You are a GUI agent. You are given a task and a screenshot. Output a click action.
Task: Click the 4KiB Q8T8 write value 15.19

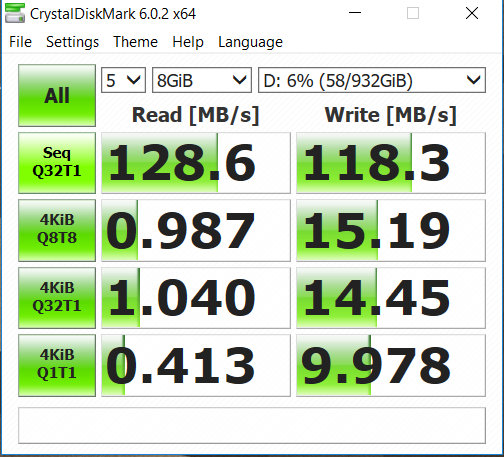click(391, 230)
